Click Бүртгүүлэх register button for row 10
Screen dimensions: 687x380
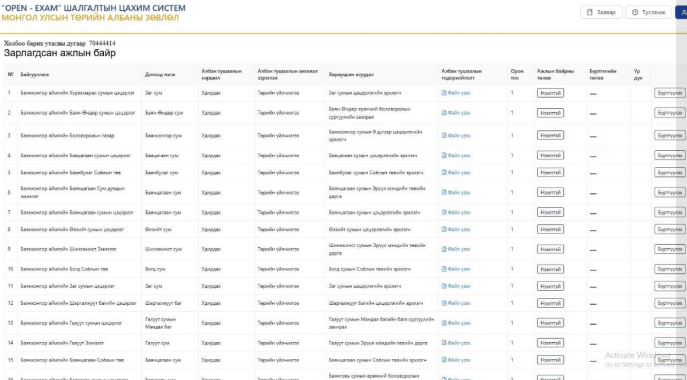(670, 269)
